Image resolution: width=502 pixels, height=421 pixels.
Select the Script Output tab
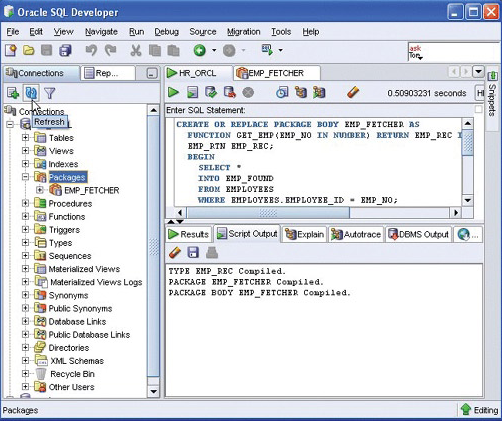click(247, 234)
